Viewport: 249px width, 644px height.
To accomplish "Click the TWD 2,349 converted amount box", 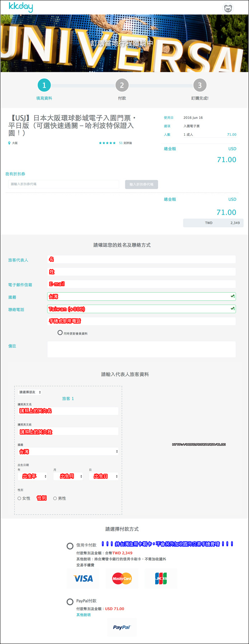I will [213, 223].
